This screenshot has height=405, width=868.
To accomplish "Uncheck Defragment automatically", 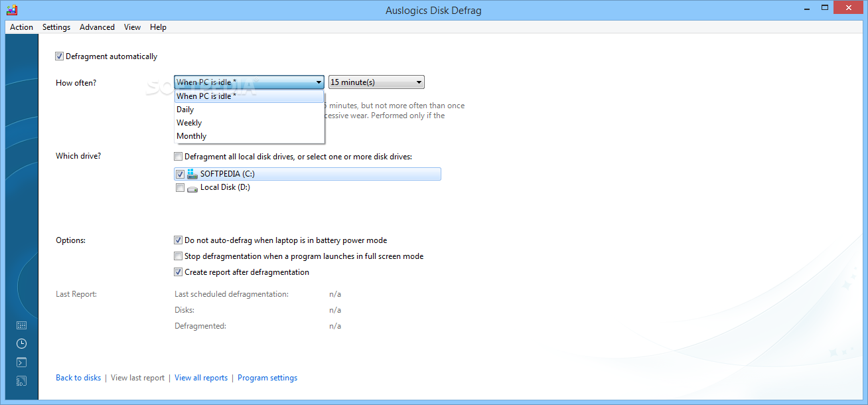I will click(60, 56).
